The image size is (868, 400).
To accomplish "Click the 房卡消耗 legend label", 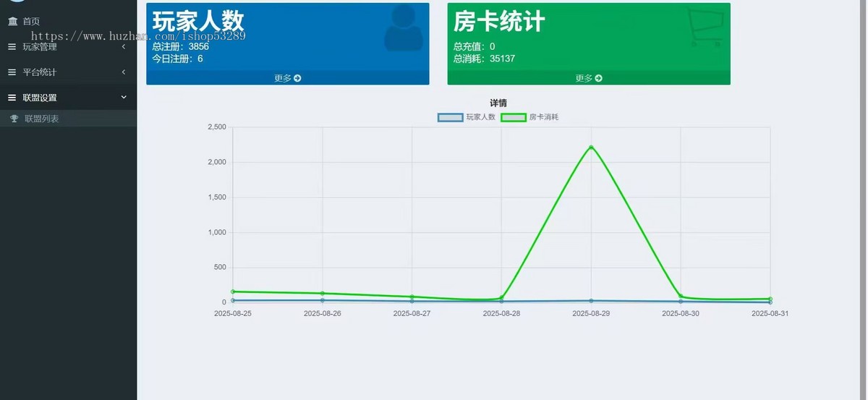I will click(544, 116).
